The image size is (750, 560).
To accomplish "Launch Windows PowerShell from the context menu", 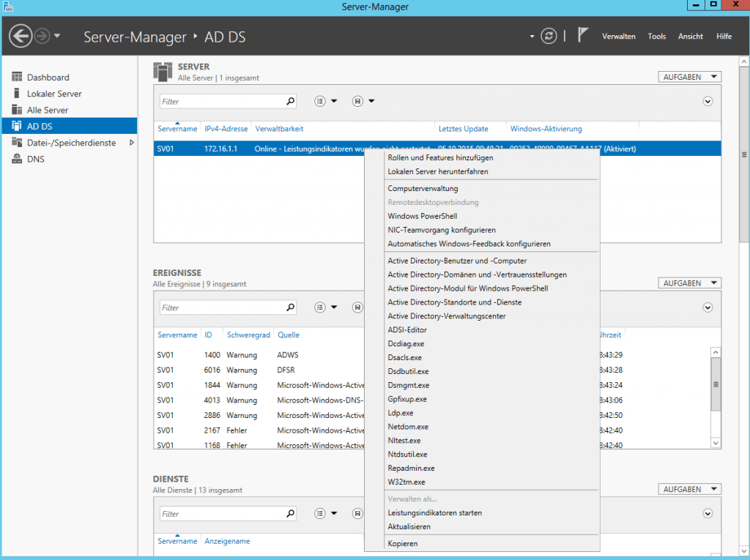I will [x=422, y=216].
